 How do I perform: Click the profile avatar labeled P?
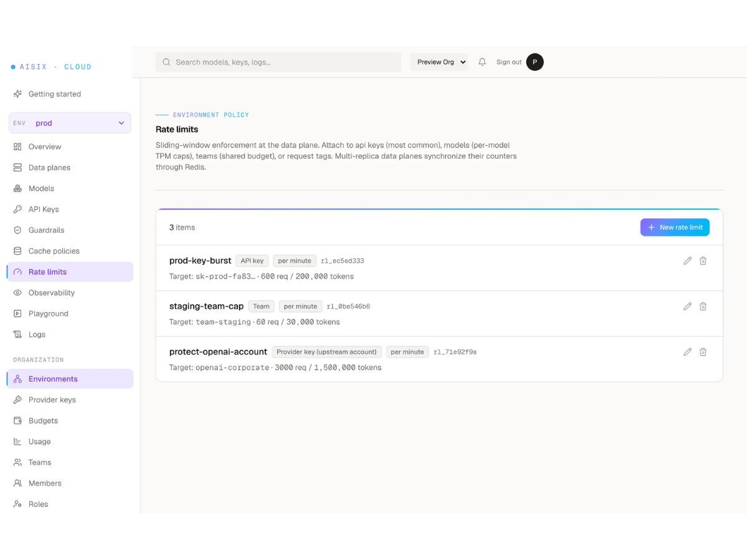[x=535, y=62]
